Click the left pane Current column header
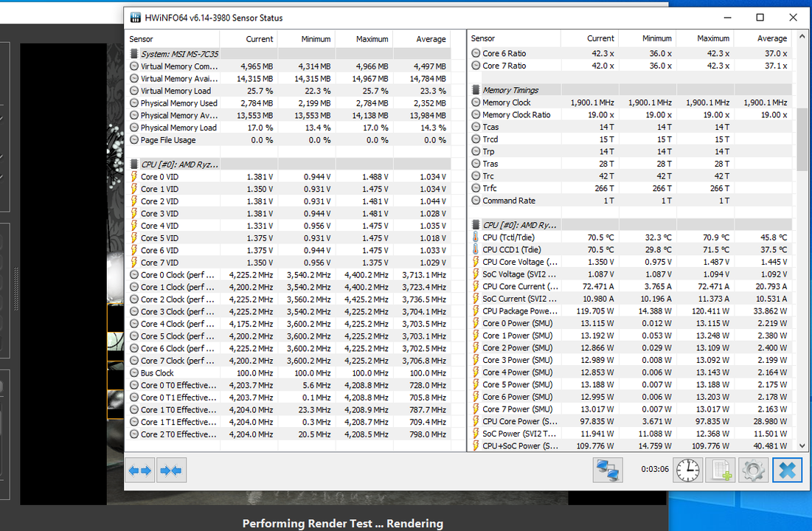812x531 pixels. 249,39
